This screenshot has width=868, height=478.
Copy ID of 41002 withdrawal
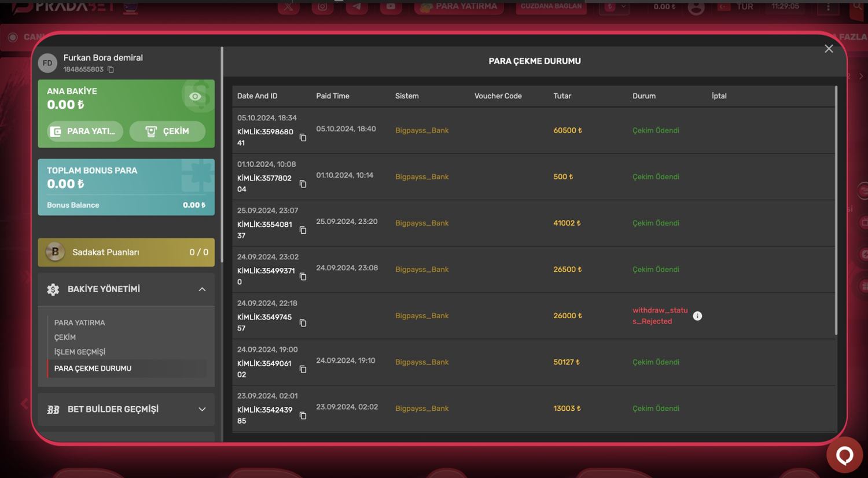(x=303, y=230)
